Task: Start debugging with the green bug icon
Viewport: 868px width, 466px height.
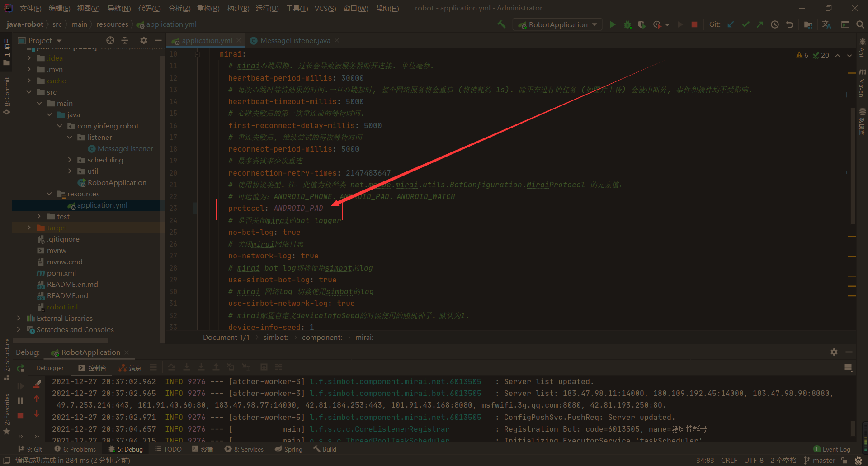Action: [x=627, y=24]
